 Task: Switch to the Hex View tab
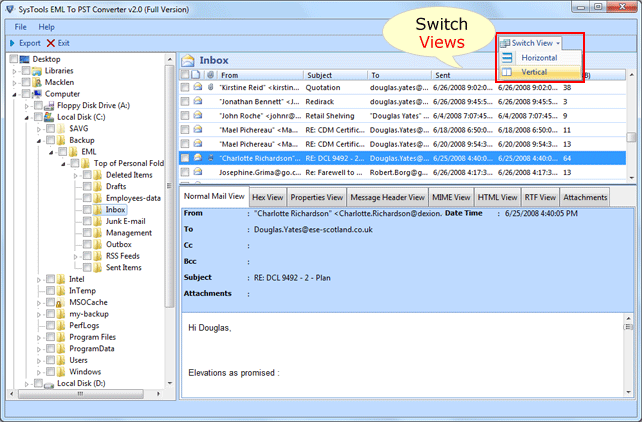coord(267,197)
